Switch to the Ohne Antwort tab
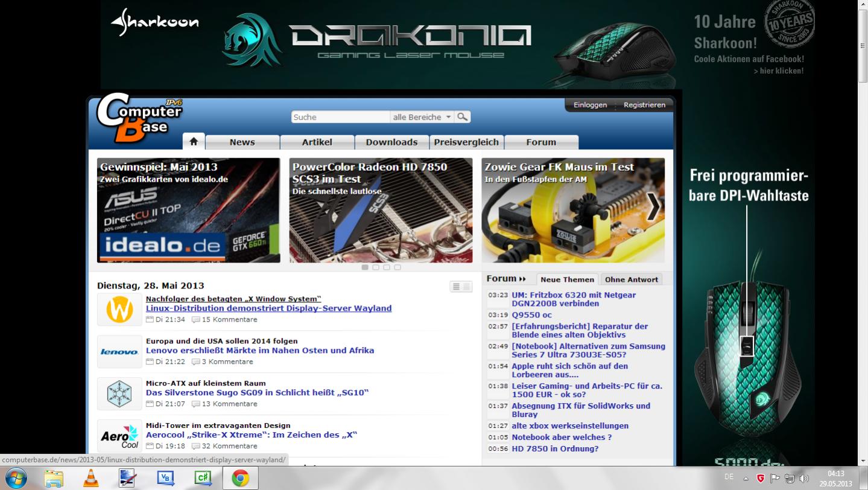The width and height of the screenshot is (868, 490). [x=632, y=279]
